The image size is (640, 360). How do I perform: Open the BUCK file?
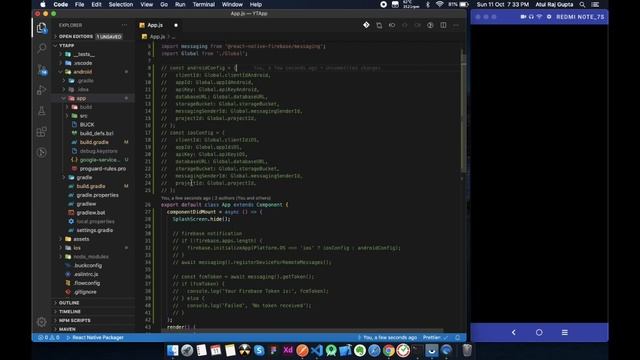87,124
